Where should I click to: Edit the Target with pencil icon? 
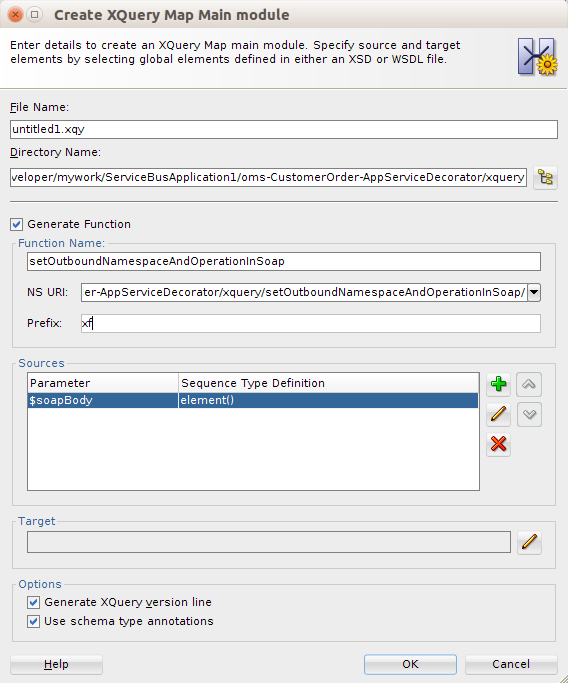pyautogui.click(x=529, y=542)
